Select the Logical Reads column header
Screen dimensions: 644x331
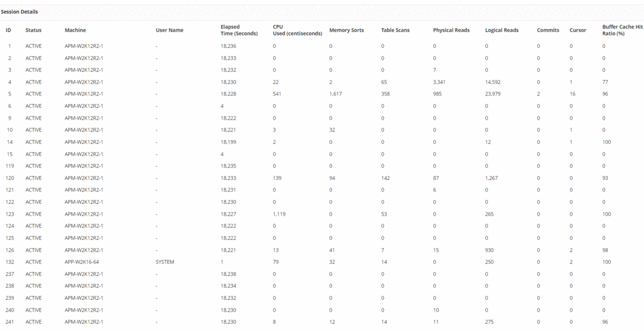coord(502,30)
